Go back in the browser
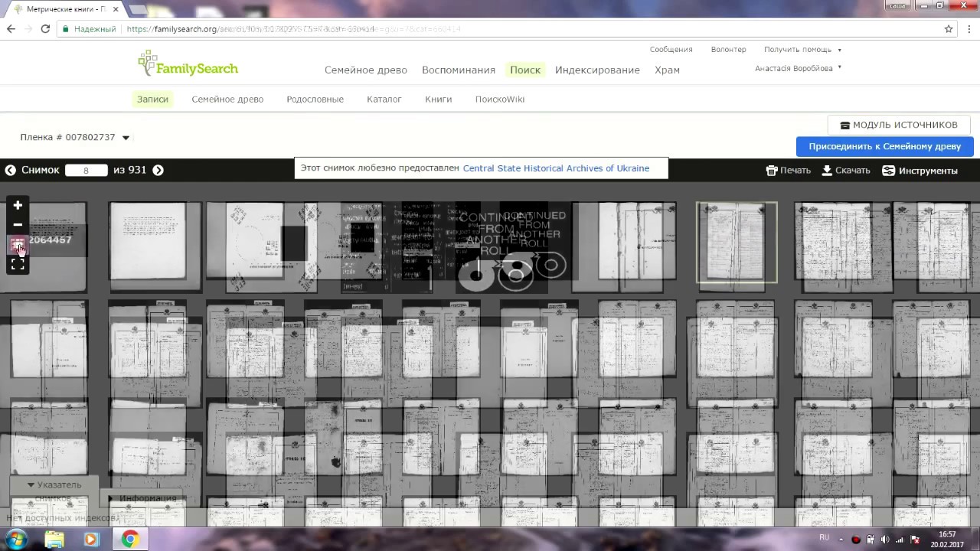Viewport: 980px width, 551px height. (x=11, y=29)
